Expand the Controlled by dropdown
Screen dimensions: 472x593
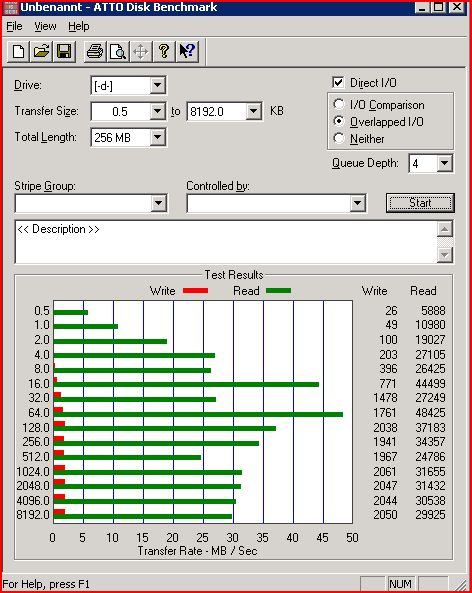click(357, 203)
